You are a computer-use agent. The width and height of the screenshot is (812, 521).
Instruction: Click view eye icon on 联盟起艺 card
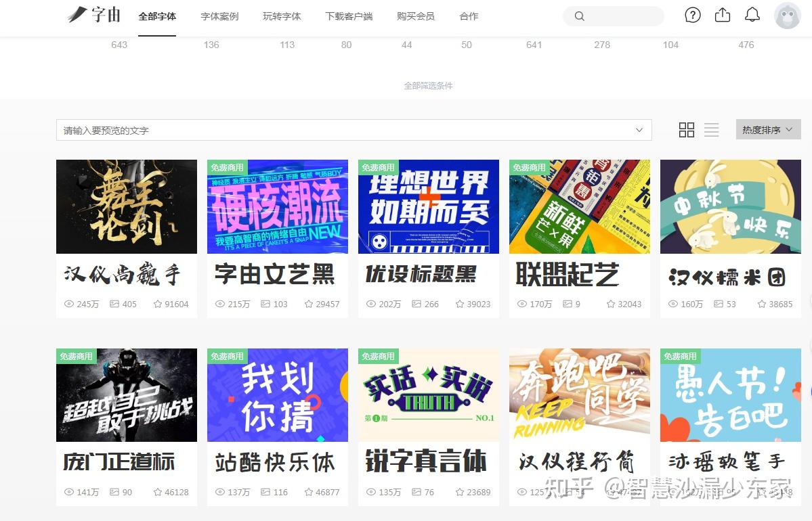click(522, 304)
